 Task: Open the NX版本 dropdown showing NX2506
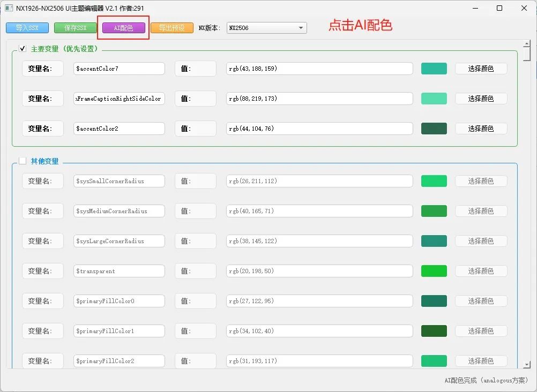pos(266,28)
